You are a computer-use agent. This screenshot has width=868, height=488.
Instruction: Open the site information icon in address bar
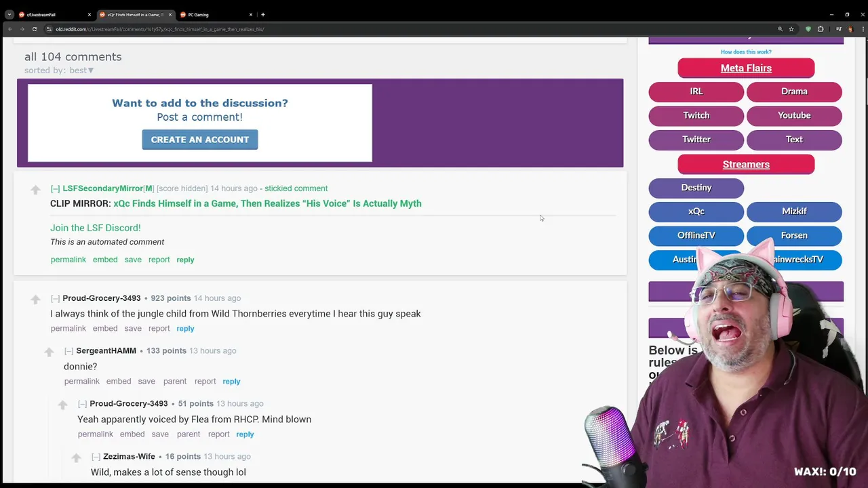(x=49, y=29)
